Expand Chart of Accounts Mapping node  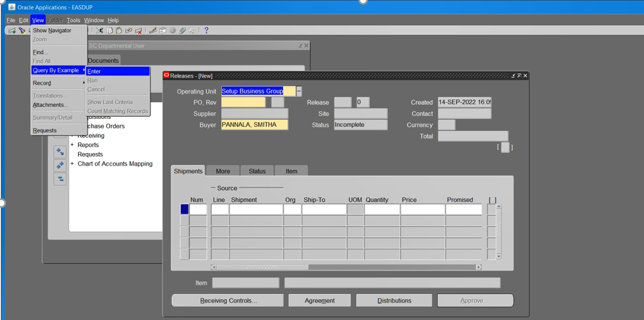click(72, 164)
